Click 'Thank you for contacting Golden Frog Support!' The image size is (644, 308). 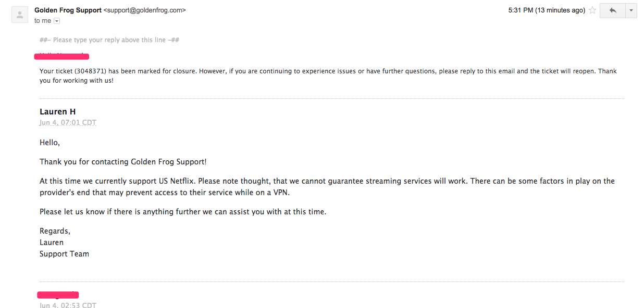(123, 162)
